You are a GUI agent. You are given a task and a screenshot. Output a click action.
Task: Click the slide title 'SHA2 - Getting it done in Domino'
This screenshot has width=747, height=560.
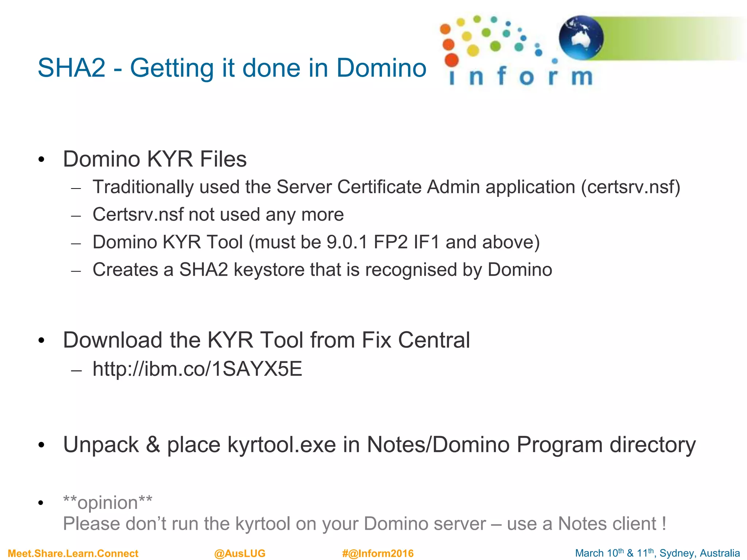(x=232, y=68)
